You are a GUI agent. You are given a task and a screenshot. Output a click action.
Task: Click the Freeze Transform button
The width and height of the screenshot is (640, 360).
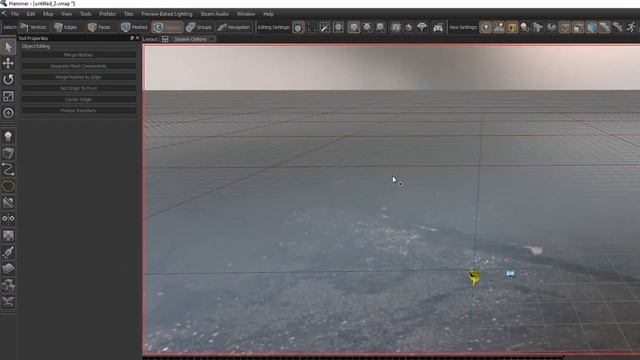(78, 110)
